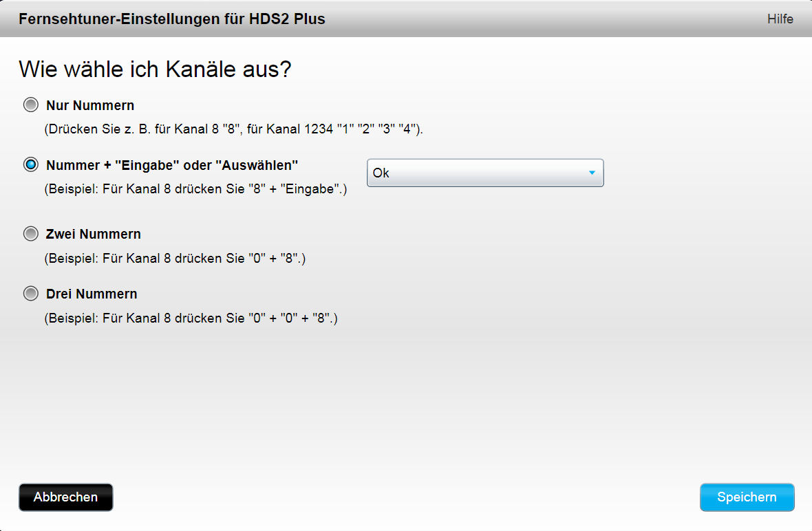This screenshot has height=531, width=812.
Task: Click the "8" + "Eingabe" example text
Action: coord(196,188)
